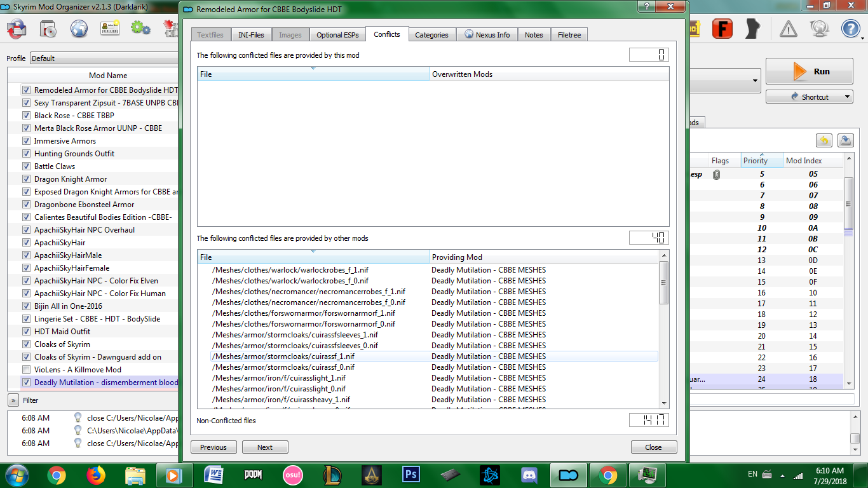Click the create backup icon above Mod Index
The height and width of the screenshot is (488, 868).
pos(845,140)
